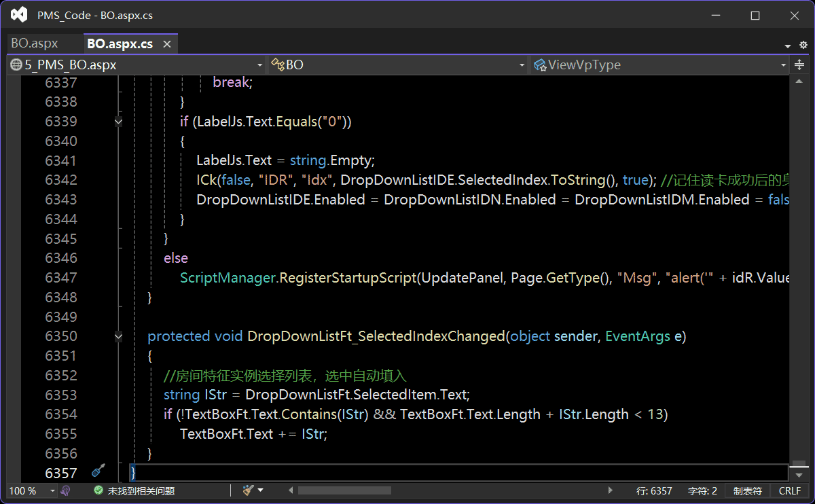Click the 制表符 indentation button
This screenshot has width=815, height=504.
[x=748, y=490]
